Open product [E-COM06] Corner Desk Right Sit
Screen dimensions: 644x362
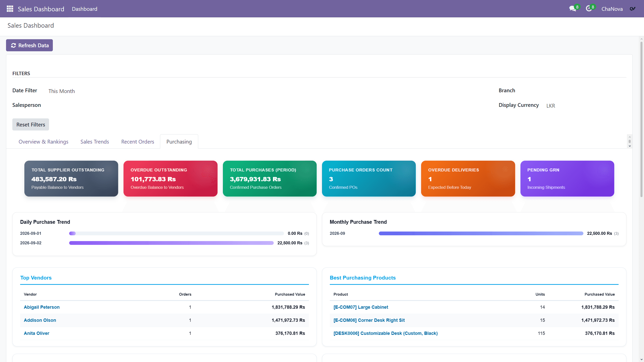369,320
